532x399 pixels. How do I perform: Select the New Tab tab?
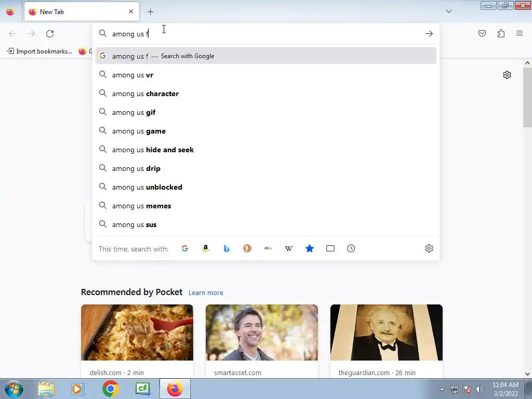tap(82, 11)
